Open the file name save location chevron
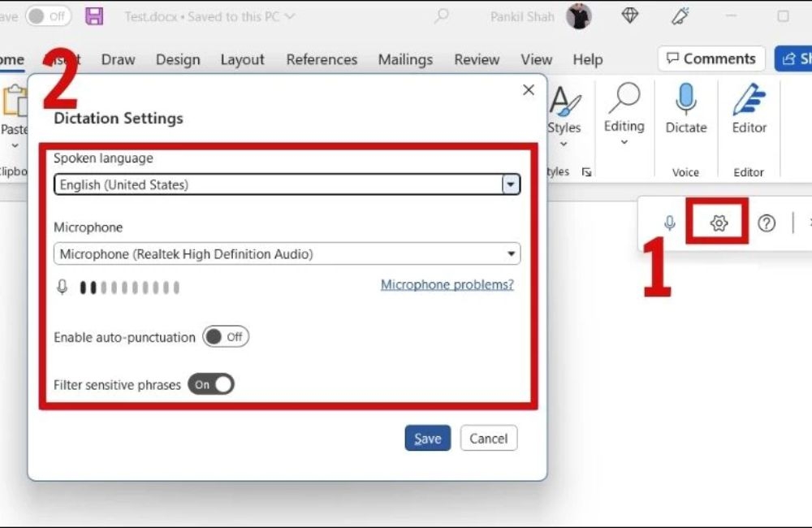 pos(290,16)
